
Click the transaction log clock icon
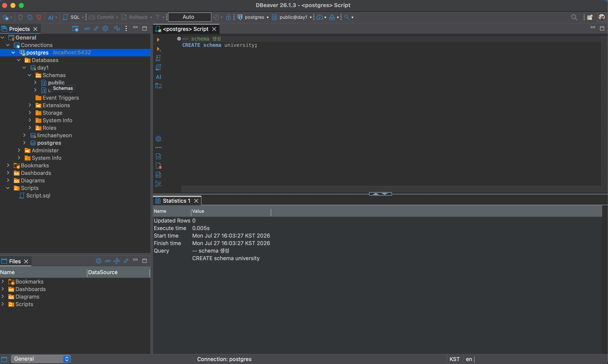pos(216,17)
